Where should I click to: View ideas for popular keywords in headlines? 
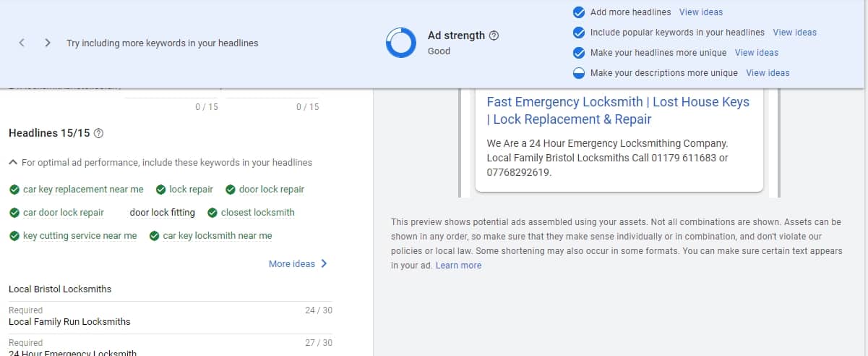coord(794,33)
